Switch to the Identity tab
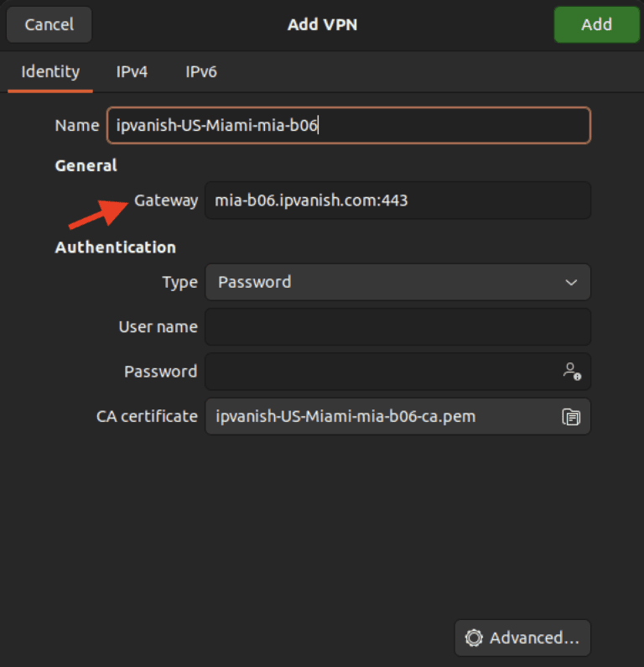The width and height of the screenshot is (644, 667). 50,71
